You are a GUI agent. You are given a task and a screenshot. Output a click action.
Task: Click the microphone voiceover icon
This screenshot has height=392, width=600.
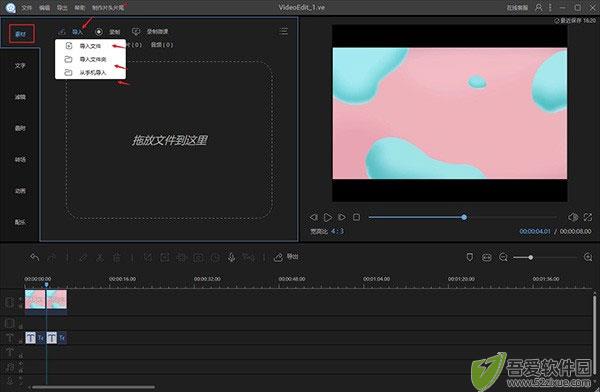231,257
